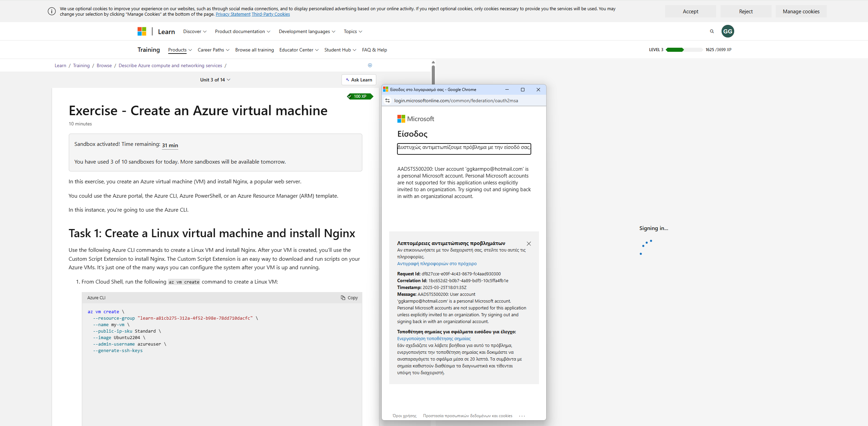Image resolution: width=868 pixels, height=426 pixels.
Task: Open Manage cookies
Action: (x=801, y=11)
